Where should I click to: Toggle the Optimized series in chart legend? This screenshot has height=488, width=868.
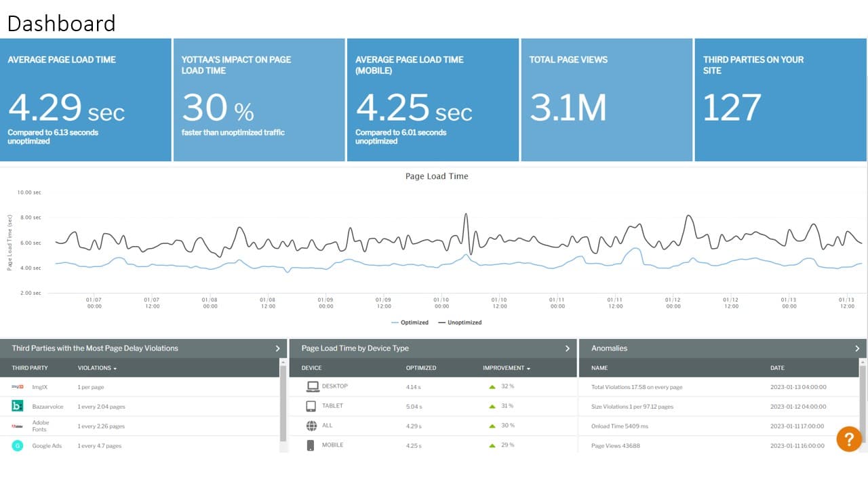coord(410,323)
